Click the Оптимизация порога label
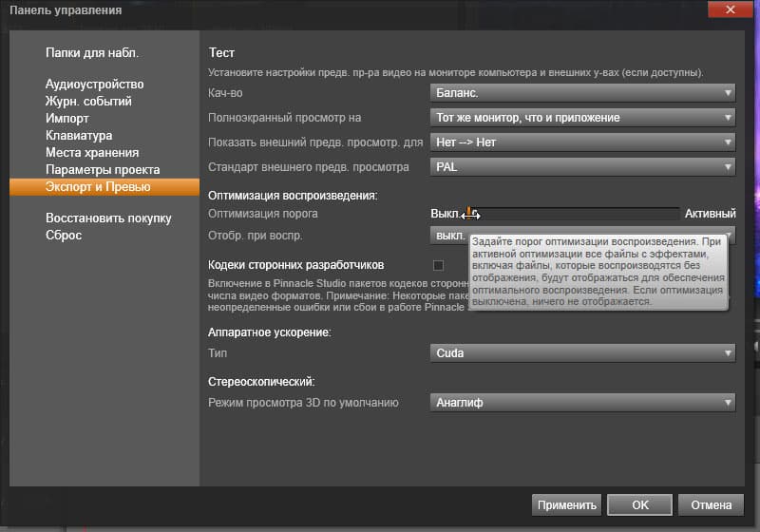760x532 pixels. (x=263, y=214)
